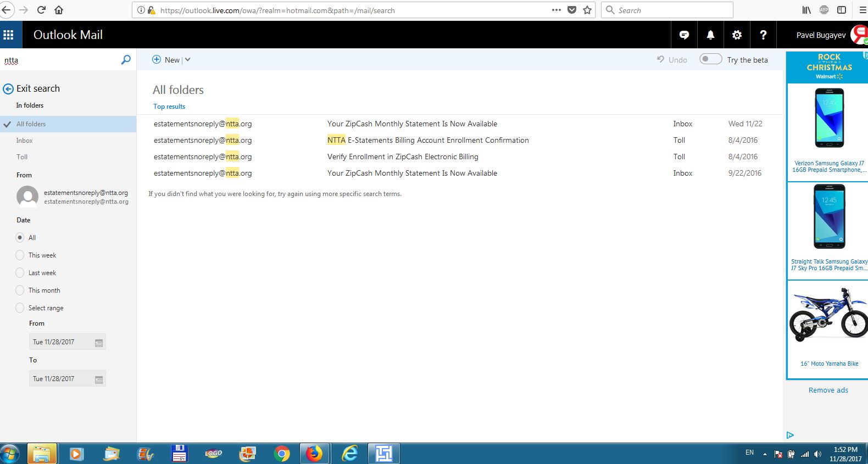
Task: Open Firefox hamburger menu
Action: (863, 10)
